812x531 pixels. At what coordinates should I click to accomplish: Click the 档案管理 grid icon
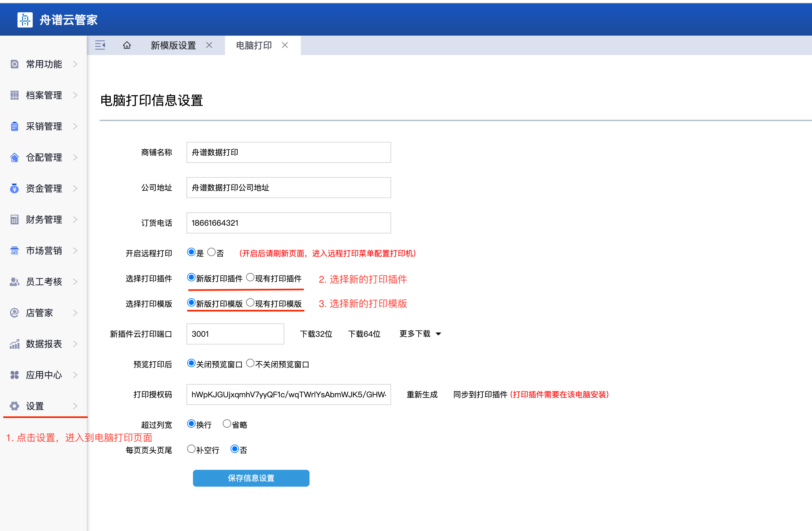click(14, 95)
